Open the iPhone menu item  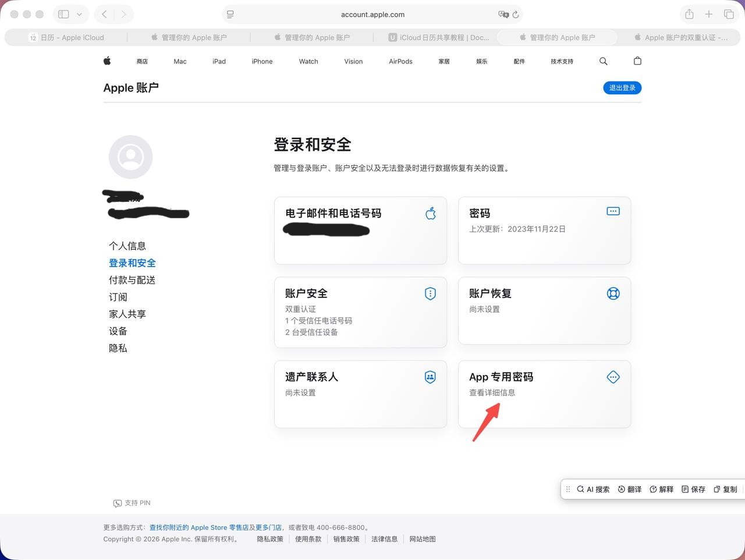pos(262,61)
